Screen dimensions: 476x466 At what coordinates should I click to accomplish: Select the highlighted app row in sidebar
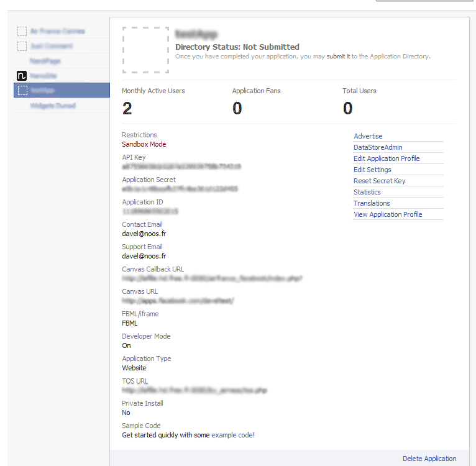tap(62, 90)
